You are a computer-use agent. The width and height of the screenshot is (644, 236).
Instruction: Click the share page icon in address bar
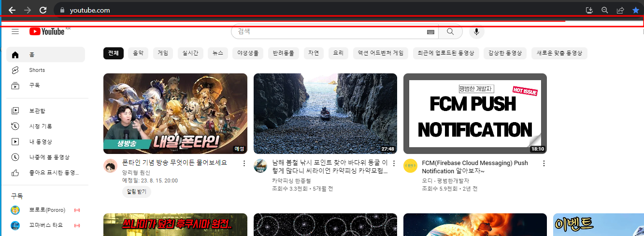(620, 10)
